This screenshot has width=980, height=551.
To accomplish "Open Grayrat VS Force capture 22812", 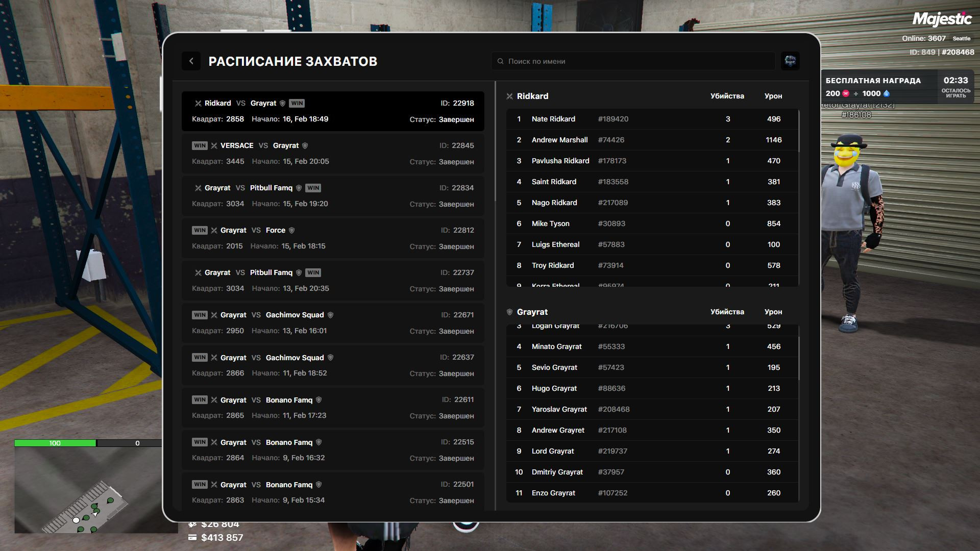I will pos(333,238).
